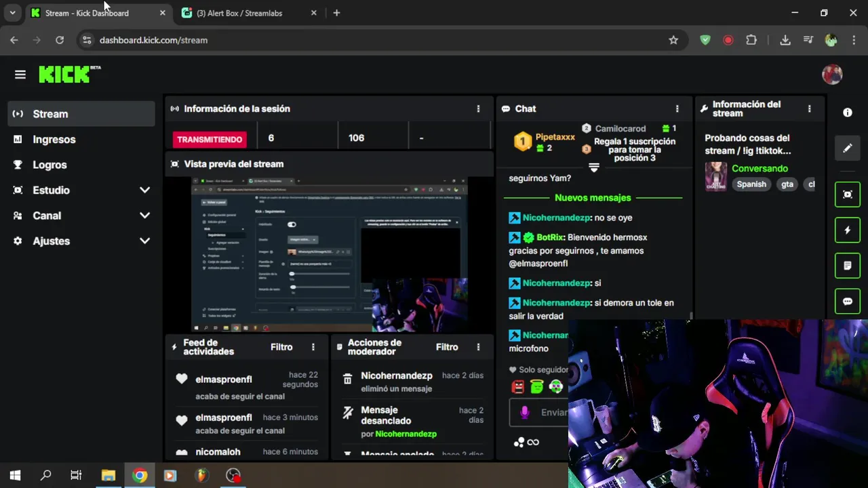Click the chat scrollbar
The height and width of the screenshot is (488, 868).
point(691,315)
